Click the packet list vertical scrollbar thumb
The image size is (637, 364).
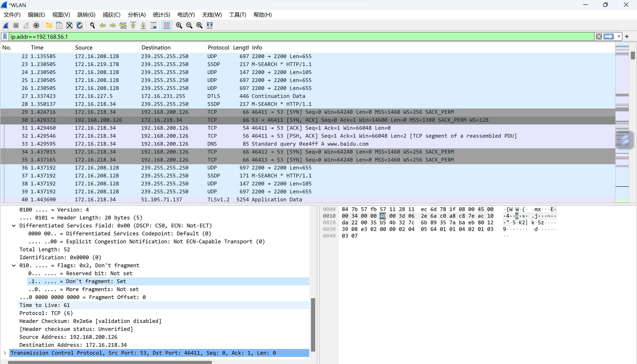click(633, 55)
